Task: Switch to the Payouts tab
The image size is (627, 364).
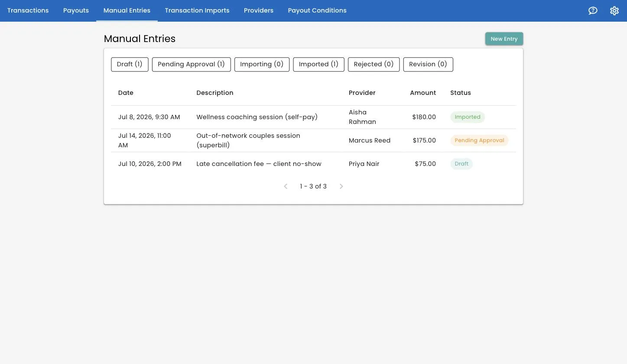Action: pos(76,10)
